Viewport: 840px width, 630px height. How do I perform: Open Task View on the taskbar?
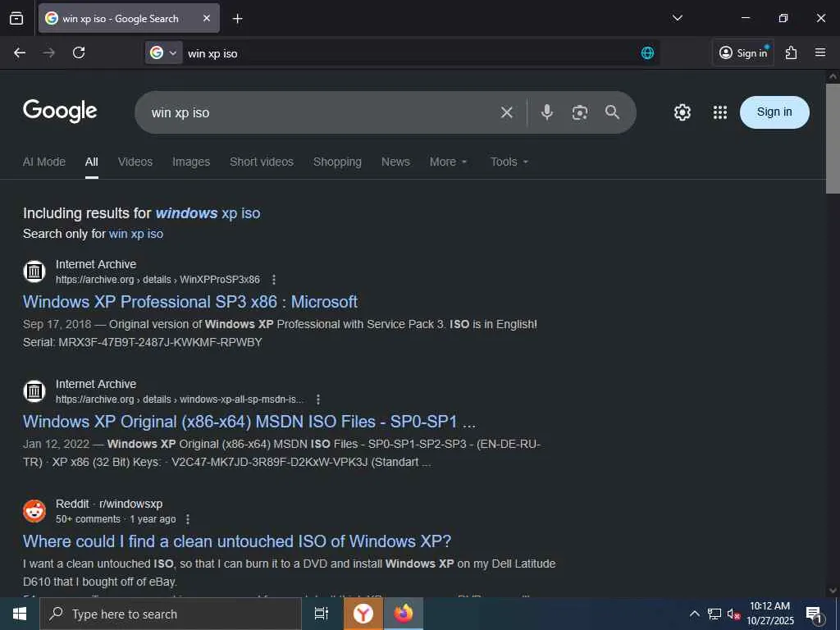point(322,614)
